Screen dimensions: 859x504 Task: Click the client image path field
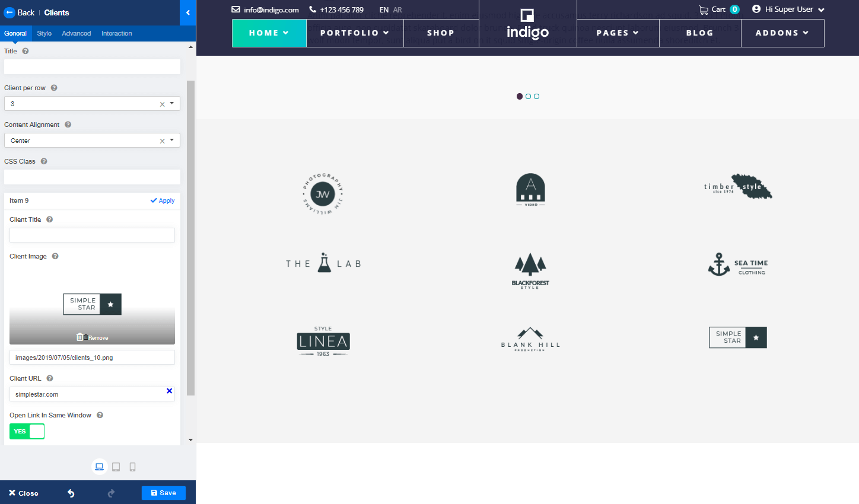click(92, 357)
